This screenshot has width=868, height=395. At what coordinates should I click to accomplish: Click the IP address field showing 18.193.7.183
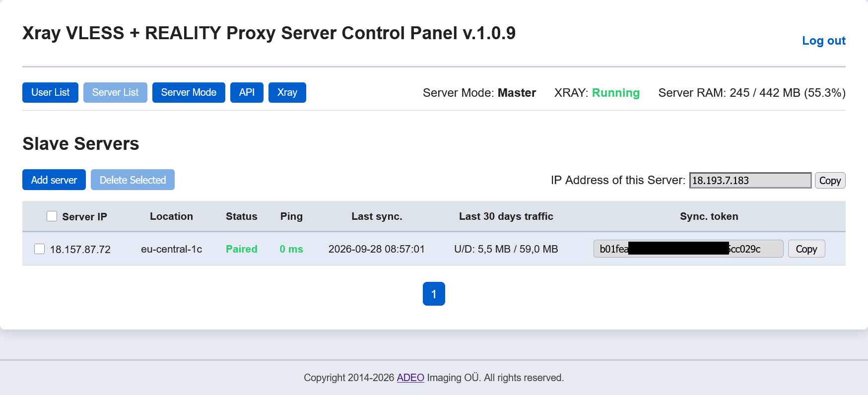click(x=750, y=180)
